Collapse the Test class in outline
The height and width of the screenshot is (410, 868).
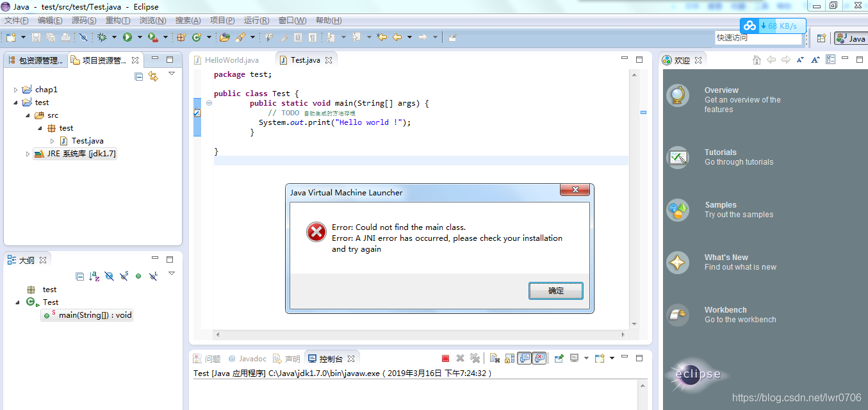tap(17, 302)
